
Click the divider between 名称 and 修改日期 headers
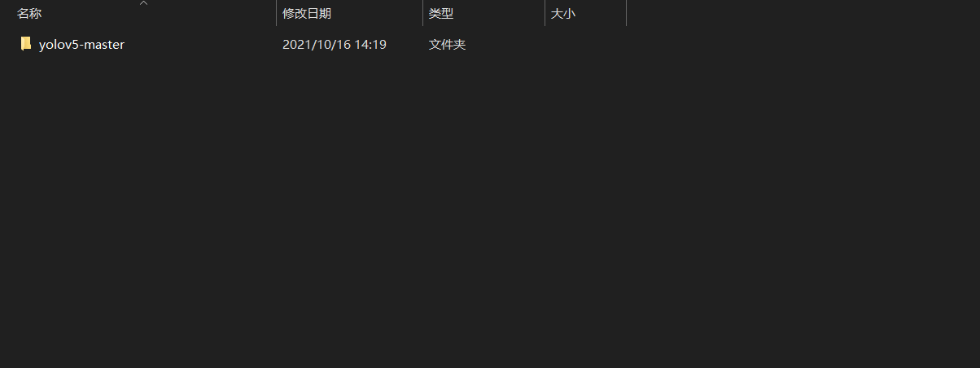click(276, 14)
